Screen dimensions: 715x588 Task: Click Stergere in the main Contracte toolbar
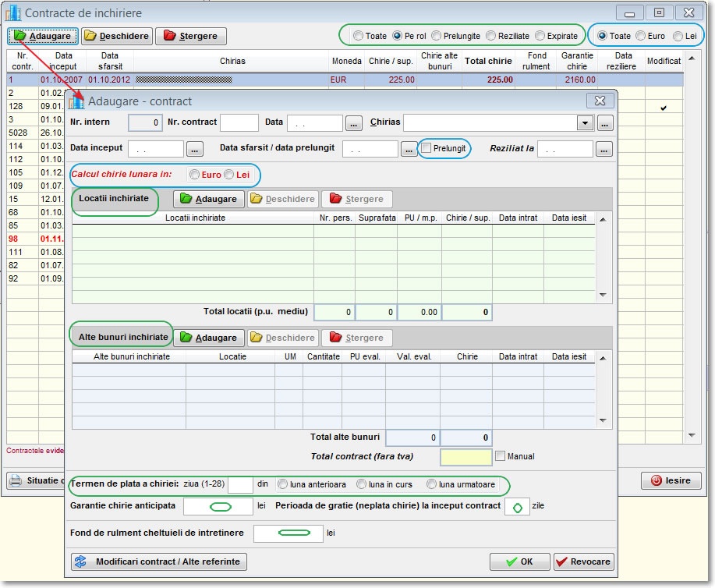tap(190, 36)
